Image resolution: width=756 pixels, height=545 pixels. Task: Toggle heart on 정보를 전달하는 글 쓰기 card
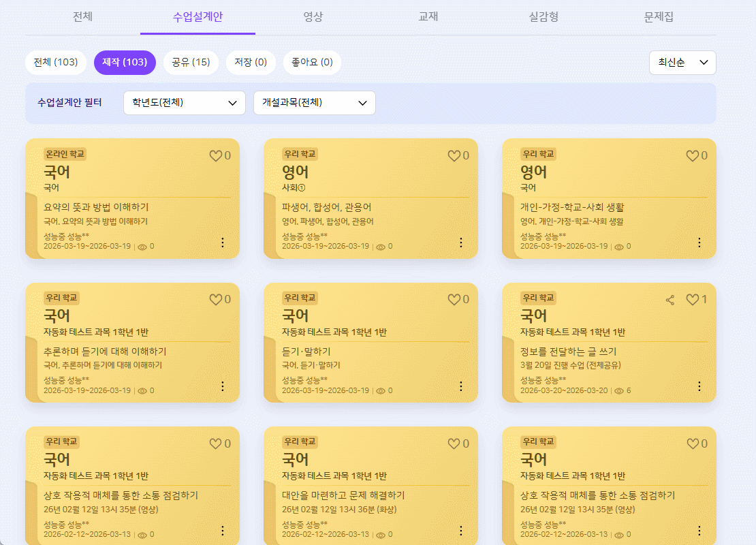pos(693,300)
